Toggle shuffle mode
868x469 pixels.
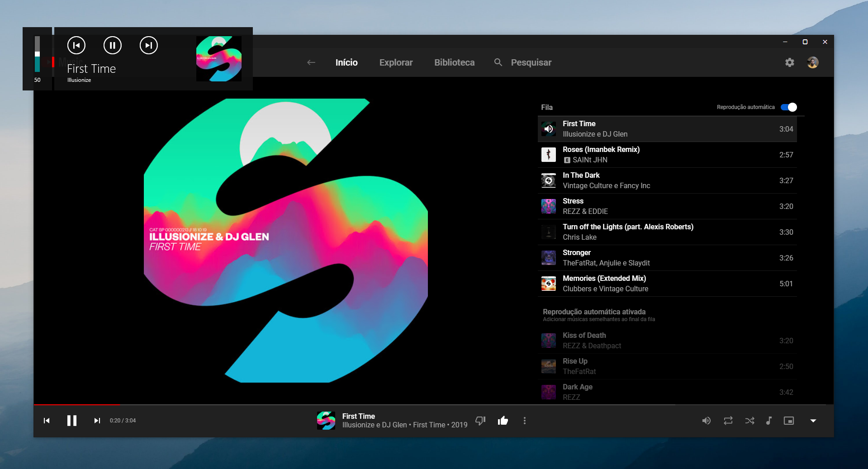coord(750,421)
